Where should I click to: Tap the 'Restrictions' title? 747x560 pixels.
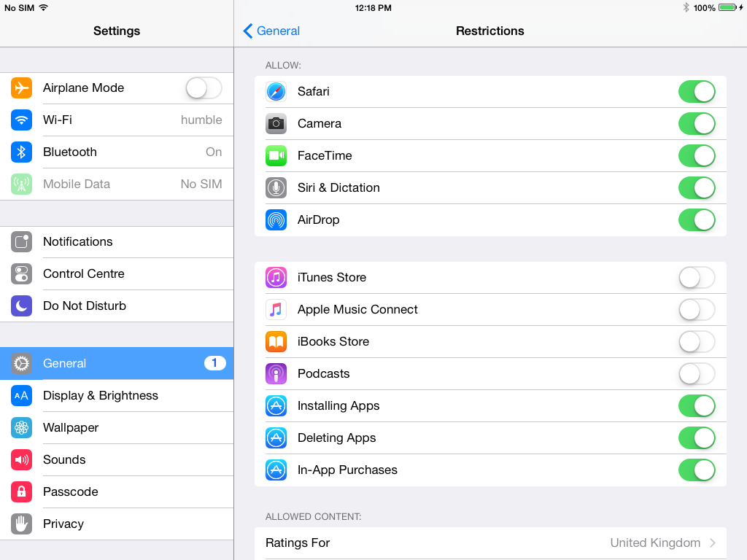489,31
